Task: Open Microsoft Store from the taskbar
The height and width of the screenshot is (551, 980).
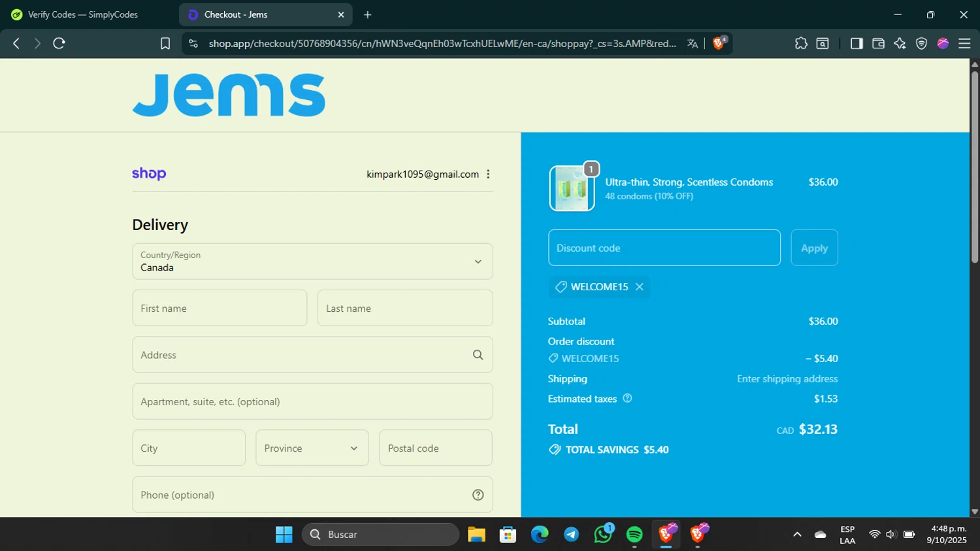Action: click(508, 535)
